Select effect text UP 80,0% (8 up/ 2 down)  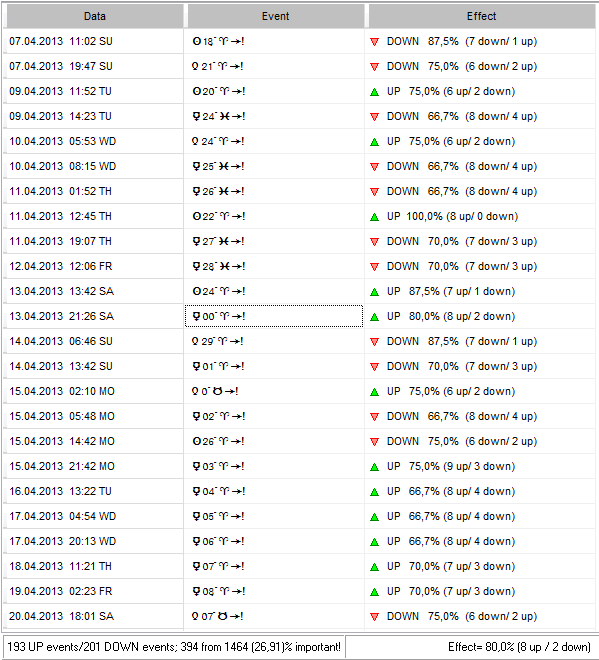click(x=451, y=316)
